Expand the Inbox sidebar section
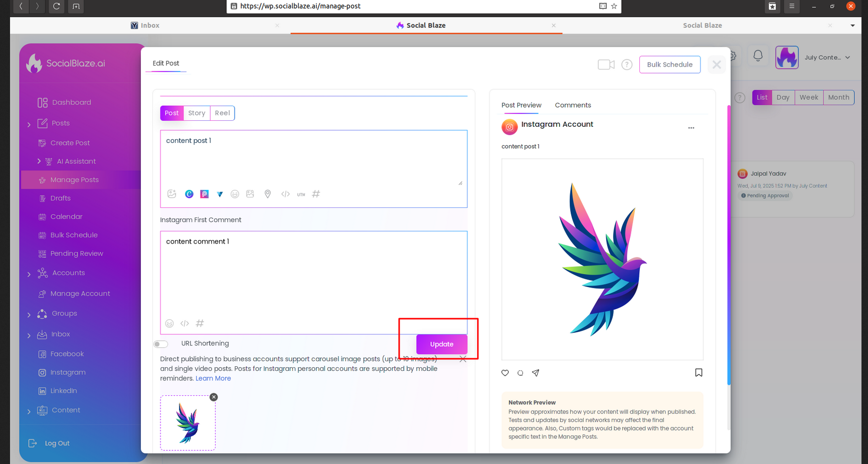The image size is (868, 464). coord(29,335)
